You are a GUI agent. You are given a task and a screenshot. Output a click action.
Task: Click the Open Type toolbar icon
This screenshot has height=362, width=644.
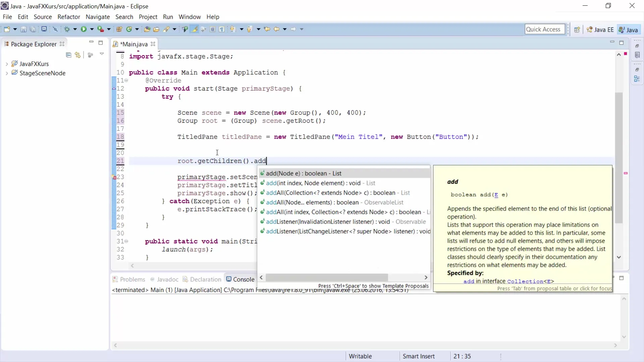147,29
